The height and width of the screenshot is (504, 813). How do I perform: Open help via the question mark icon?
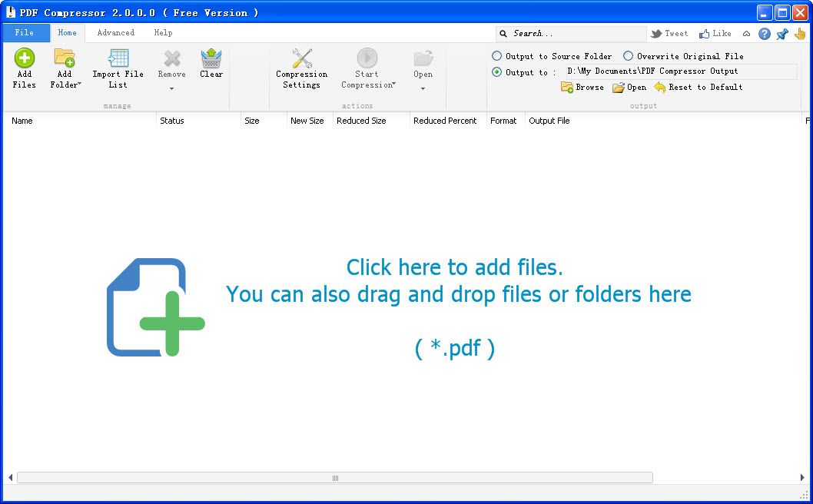(765, 34)
